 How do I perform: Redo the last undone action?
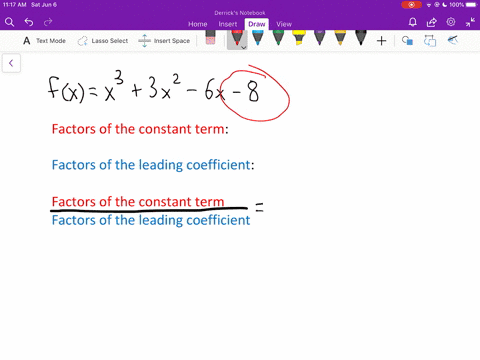(48, 22)
